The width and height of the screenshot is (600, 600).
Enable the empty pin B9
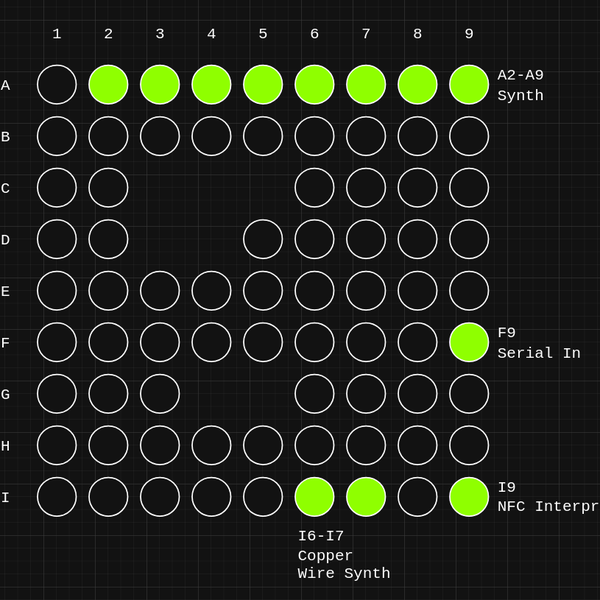[x=469, y=136]
